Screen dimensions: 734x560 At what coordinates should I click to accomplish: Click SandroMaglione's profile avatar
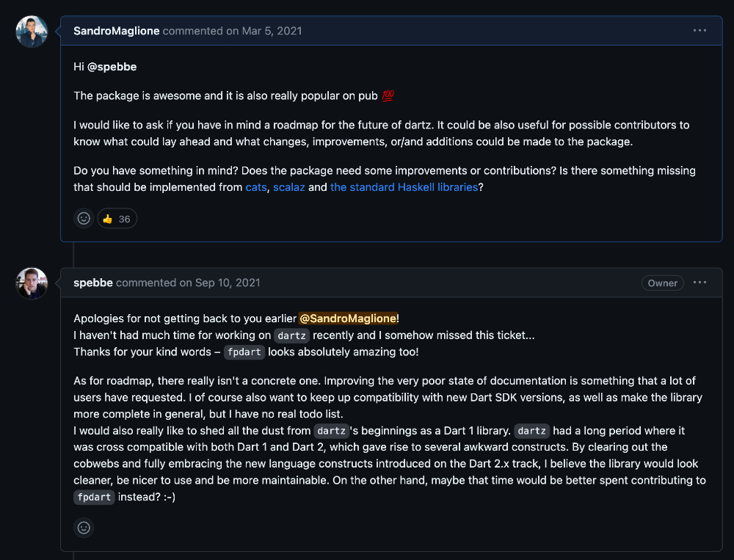point(32,32)
